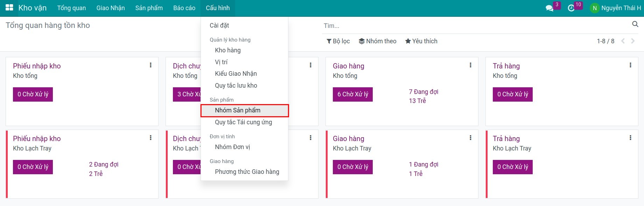Open the three-dot menu on Trả hàng Kho tổng card
Screen dimensions: 644x206
(630, 65)
